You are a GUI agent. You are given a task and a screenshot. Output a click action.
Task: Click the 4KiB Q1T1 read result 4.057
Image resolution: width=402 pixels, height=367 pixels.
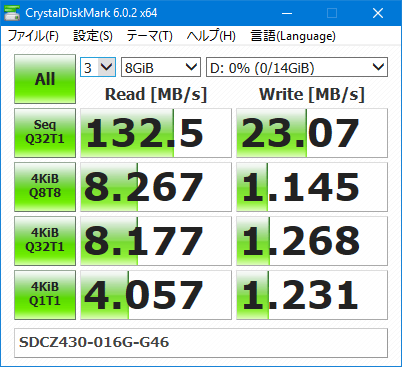pos(156,295)
